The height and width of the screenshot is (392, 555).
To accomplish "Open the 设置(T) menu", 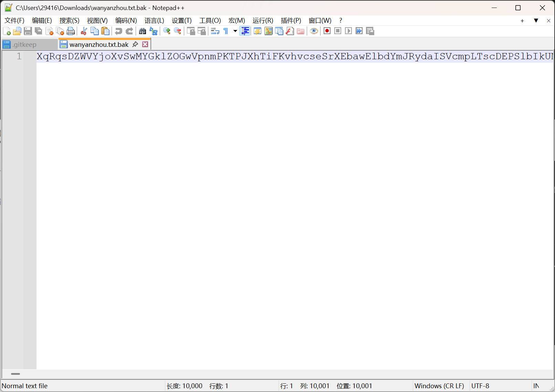I will [182, 21].
